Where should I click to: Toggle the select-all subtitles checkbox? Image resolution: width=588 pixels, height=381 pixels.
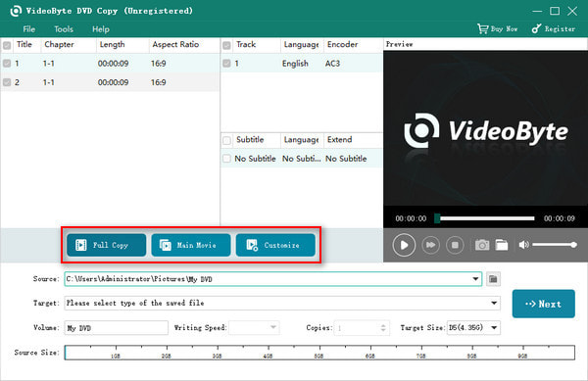click(x=226, y=140)
